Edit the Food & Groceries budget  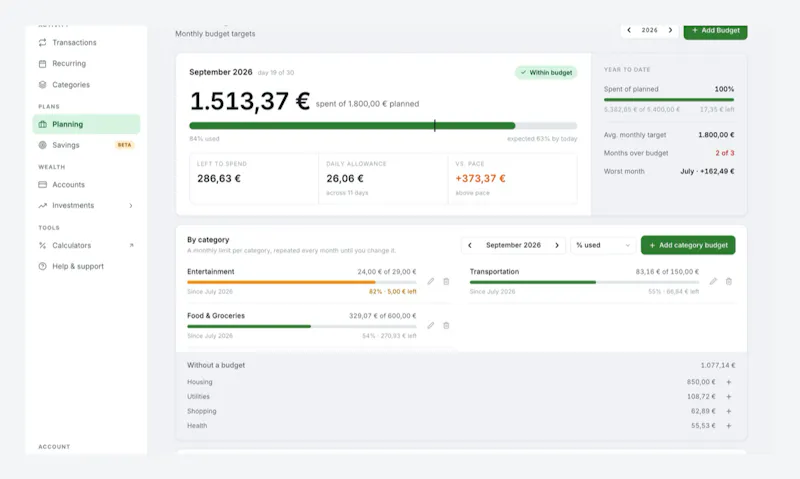pyautogui.click(x=431, y=325)
